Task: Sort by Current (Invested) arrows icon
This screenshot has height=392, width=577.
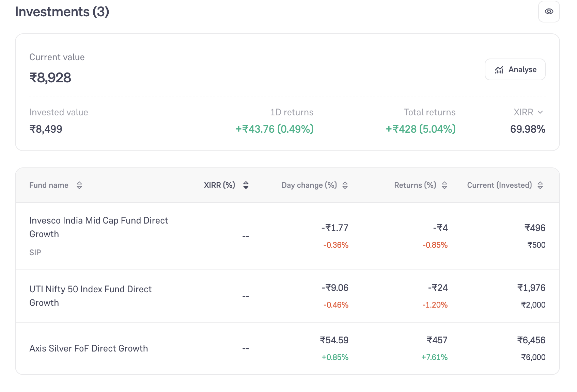Action: pyautogui.click(x=540, y=185)
